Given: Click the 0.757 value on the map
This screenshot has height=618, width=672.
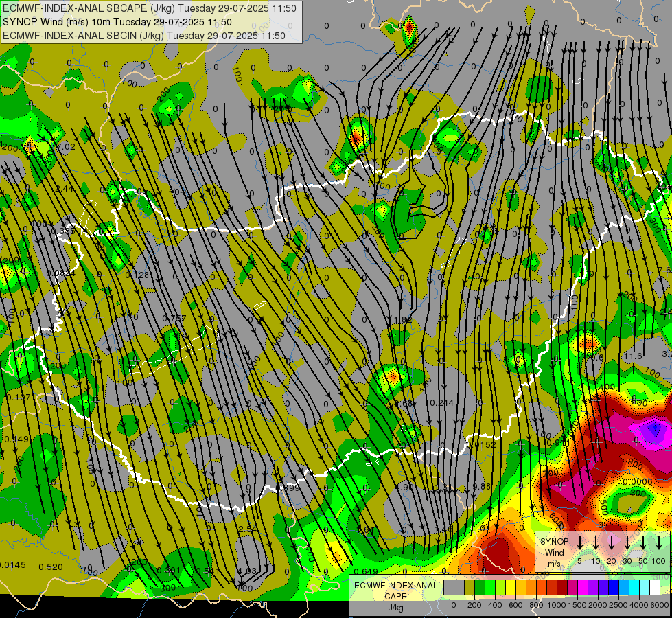Looking at the screenshot, I should (x=174, y=318).
